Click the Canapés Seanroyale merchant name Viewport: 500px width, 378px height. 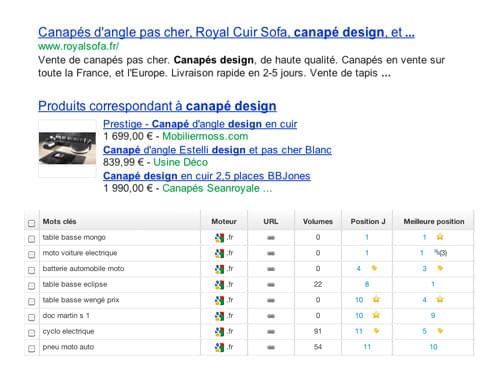click(x=217, y=188)
